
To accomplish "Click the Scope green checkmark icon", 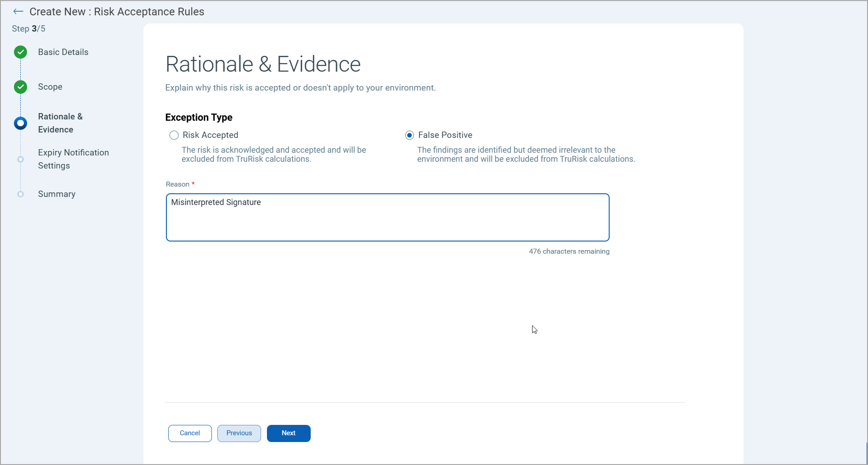I will 20,87.
